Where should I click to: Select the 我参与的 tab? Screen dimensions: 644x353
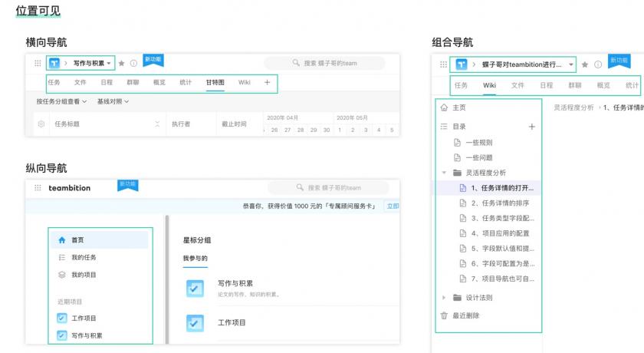[195, 258]
